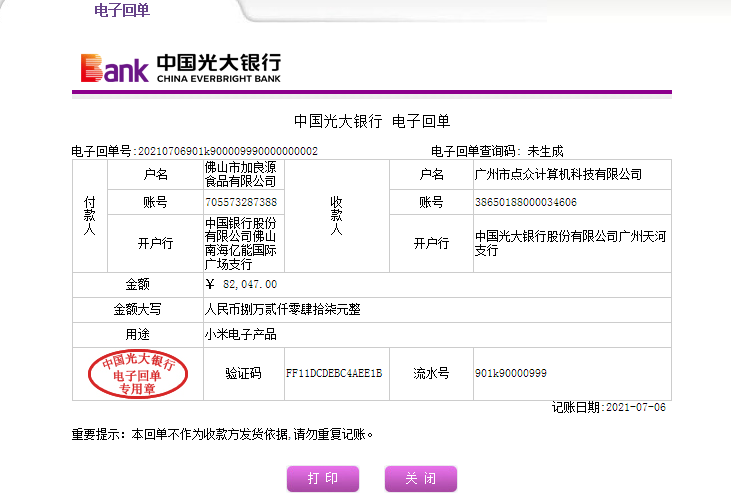Image resolution: width=731 pixels, height=493 pixels.
Task: Select payee account 38650188000034606
Action: (x=526, y=202)
